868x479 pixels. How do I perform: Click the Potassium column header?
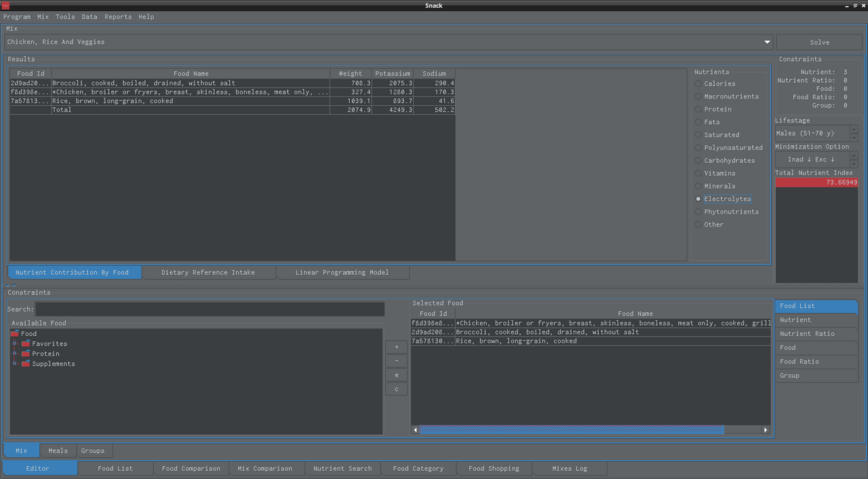coord(393,74)
